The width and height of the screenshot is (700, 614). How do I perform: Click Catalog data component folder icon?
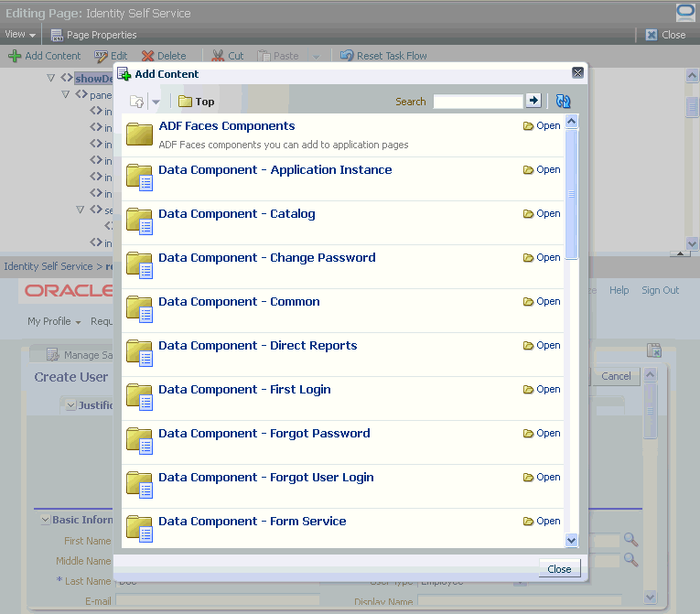(139, 221)
